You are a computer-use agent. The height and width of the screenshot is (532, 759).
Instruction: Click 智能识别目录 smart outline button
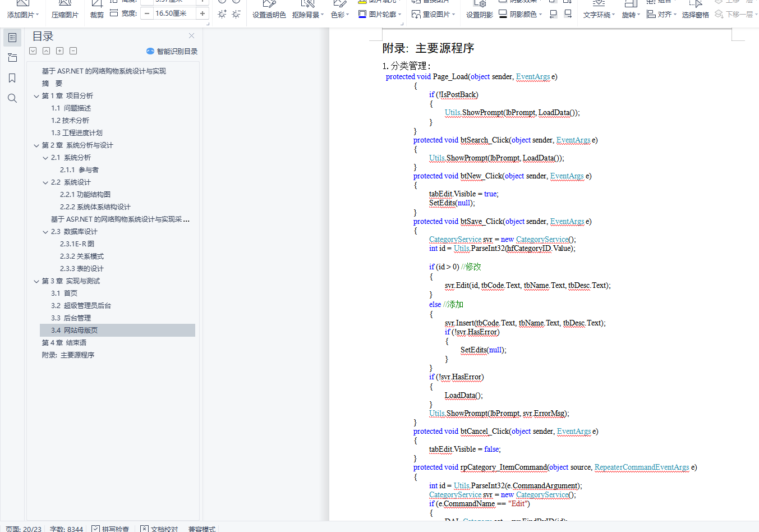[172, 51]
